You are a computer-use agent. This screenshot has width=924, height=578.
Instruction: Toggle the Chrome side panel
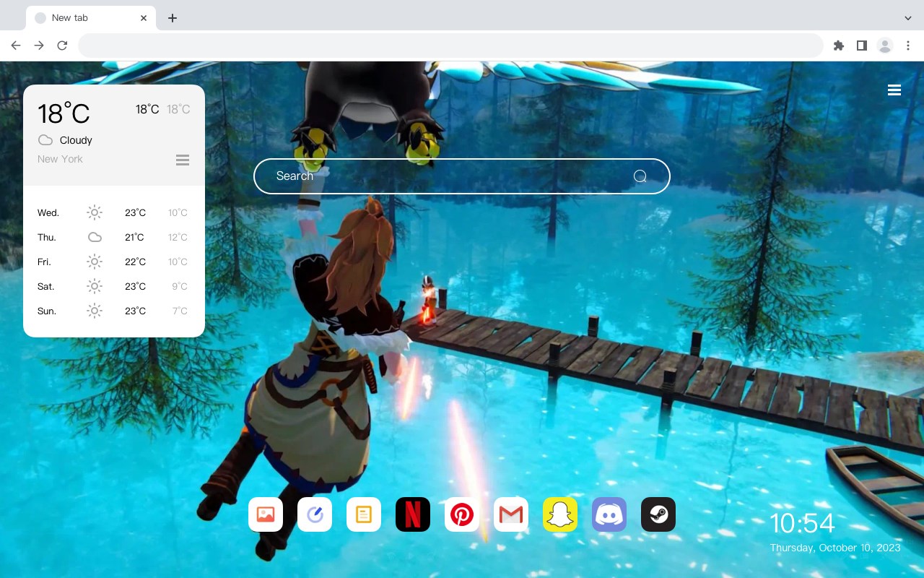(x=861, y=46)
